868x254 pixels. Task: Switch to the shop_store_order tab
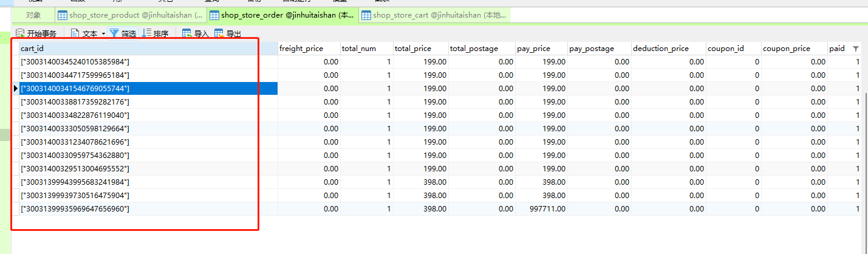[x=282, y=15]
